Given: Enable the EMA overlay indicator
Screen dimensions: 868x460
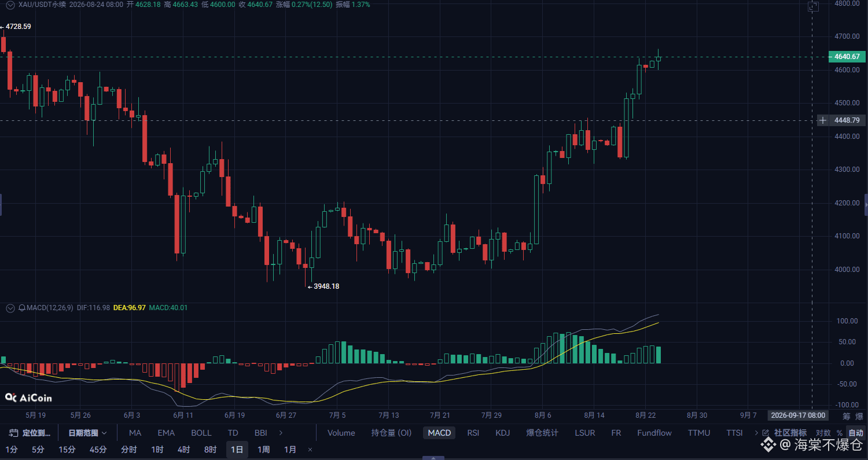Looking at the screenshot, I should tap(166, 433).
